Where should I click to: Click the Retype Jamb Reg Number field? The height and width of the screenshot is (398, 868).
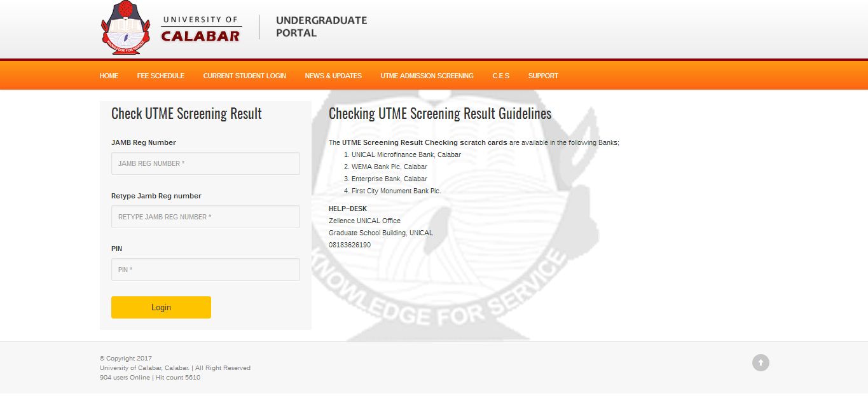[205, 217]
